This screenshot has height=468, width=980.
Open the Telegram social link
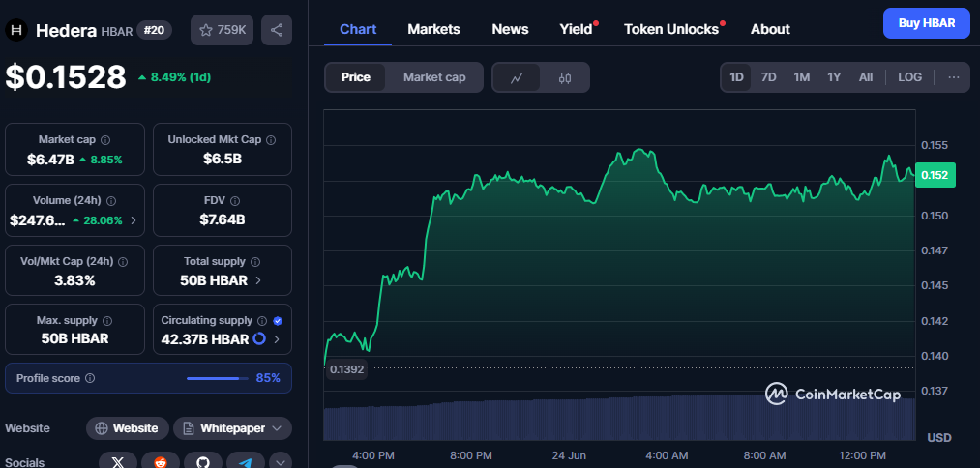click(246, 462)
